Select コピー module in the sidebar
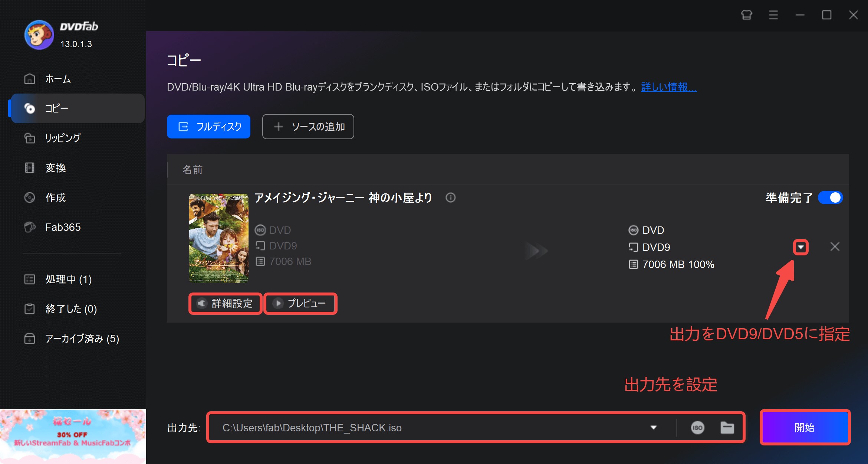Image resolution: width=868 pixels, height=464 pixels. coord(78,108)
